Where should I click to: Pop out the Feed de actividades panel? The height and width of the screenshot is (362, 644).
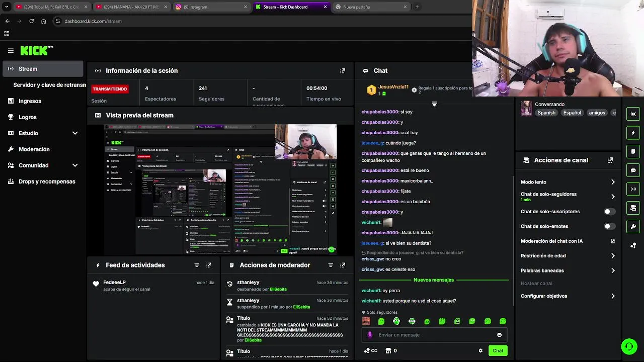(209, 265)
